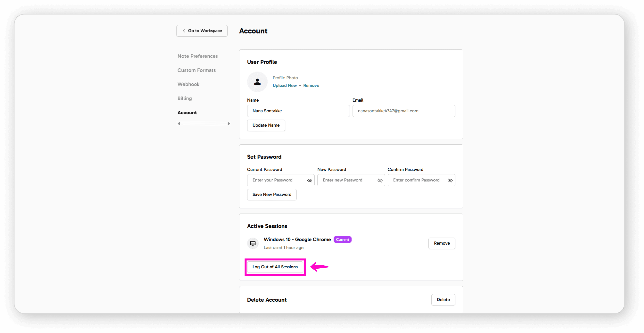Click the left scroll arrow under sidebar
Viewport: 644px width, 333px height.
pos(179,124)
